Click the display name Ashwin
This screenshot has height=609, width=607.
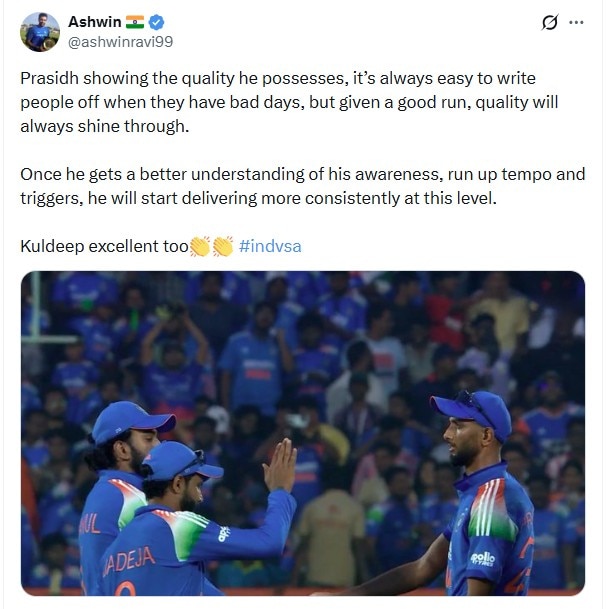pyautogui.click(x=93, y=22)
